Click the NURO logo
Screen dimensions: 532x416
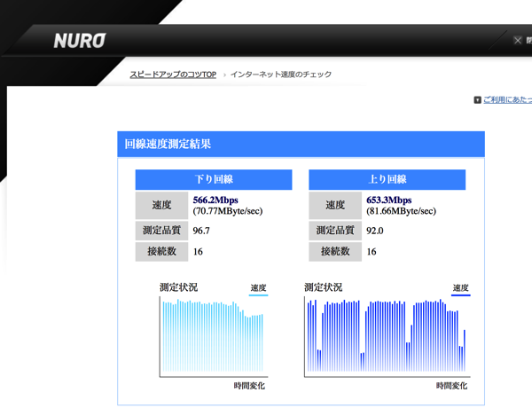80,41
